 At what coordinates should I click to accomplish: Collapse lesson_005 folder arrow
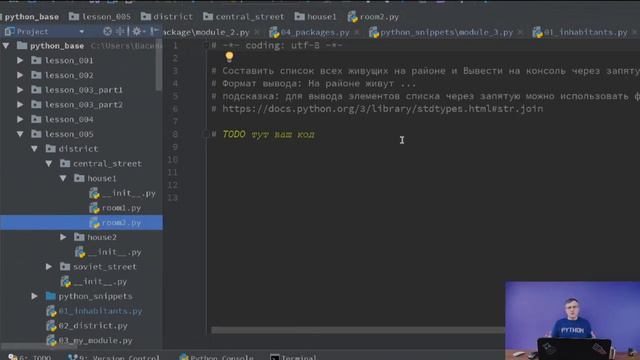coord(20,134)
